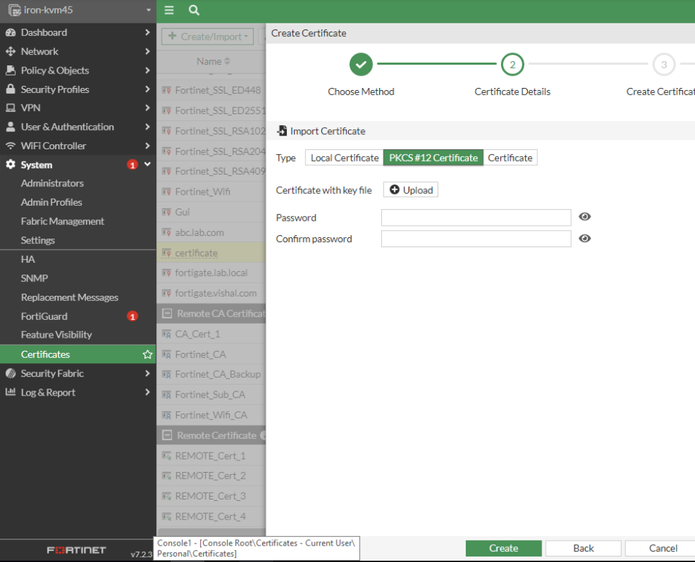Click the Create button
Image resolution: width=695 pixels, height=562 pixels.
503,548
